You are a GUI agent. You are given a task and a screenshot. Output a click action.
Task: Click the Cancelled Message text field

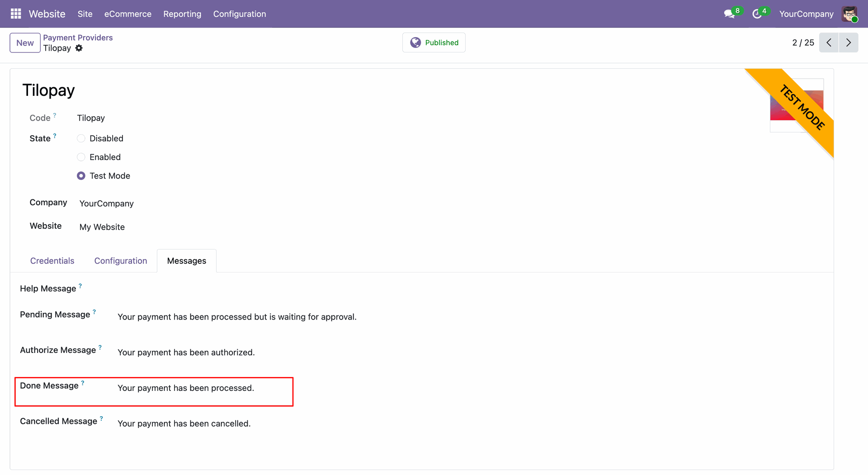coord(184,423)
